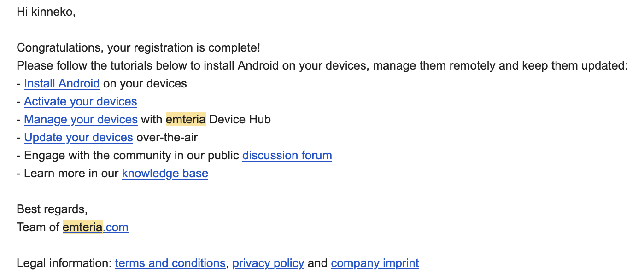644x279 pixels.
Task: Click the 'Hi kinneko,' greeting text
Action: 46,12
